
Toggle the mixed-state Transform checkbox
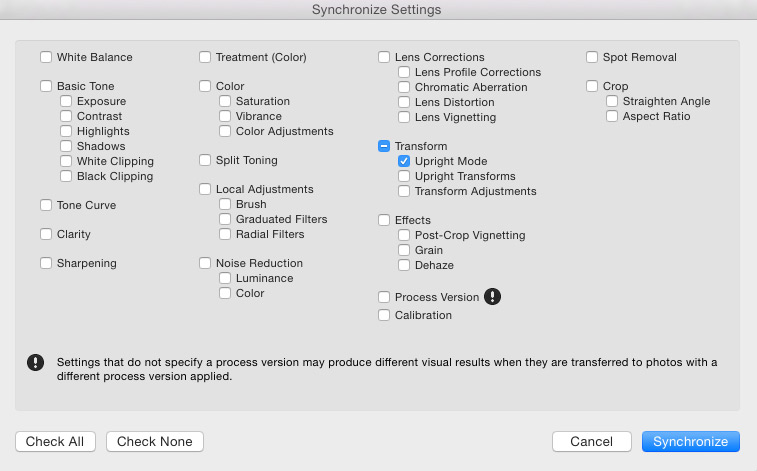tap(384, 146)
